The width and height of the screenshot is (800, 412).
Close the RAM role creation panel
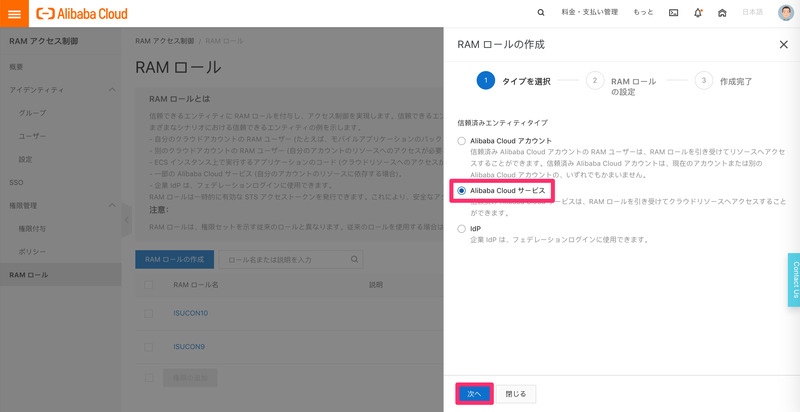(x=784, y=45)
